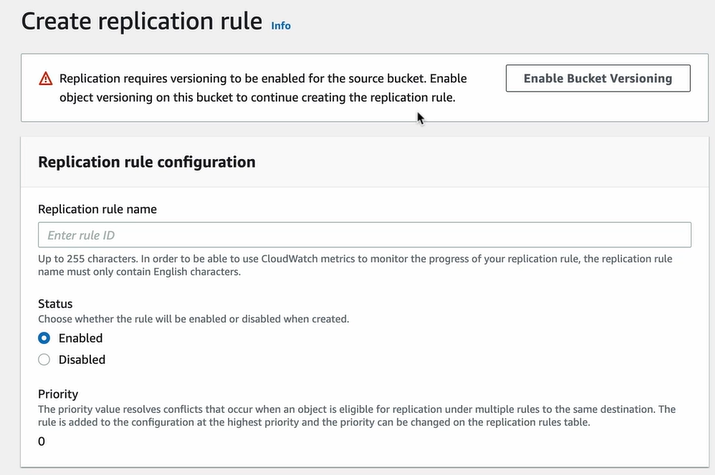This screenshot has width=715, height=475.
Task: Click the Enable Bucket Versioning button
Action: pyautogui.click(x=598, y=78)
